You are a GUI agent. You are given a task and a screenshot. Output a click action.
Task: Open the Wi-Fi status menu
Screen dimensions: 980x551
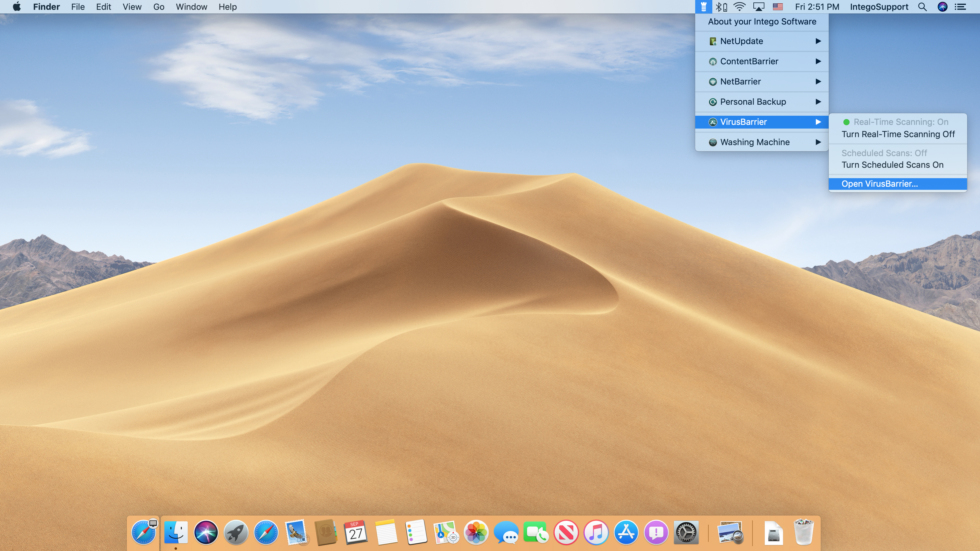(x=739, y=7)
